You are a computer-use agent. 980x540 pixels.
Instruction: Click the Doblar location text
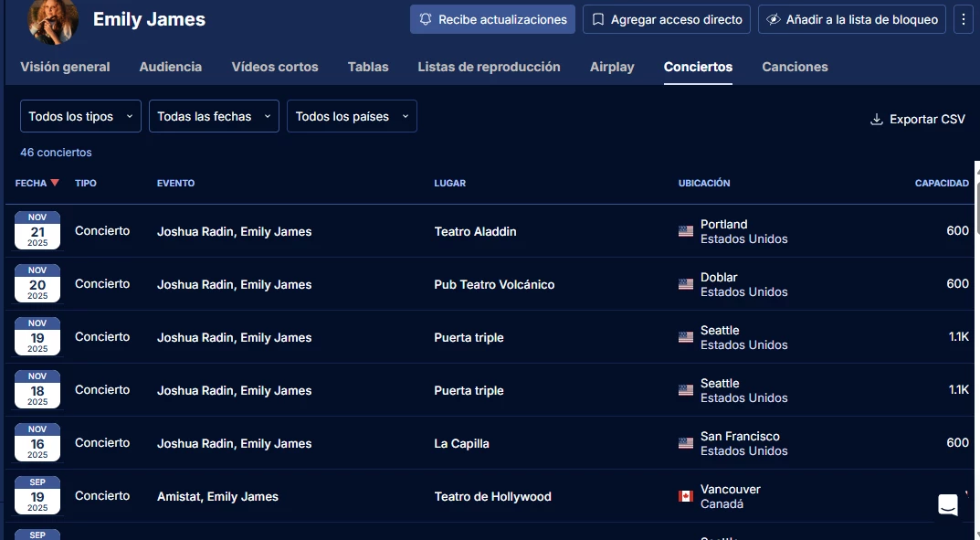(x=719, y=277)
